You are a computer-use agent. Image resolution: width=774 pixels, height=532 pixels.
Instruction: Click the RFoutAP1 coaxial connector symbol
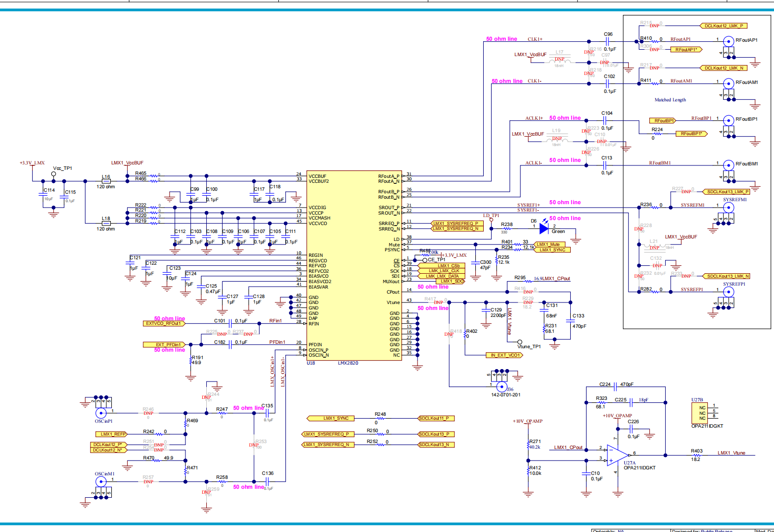[728, 41]
